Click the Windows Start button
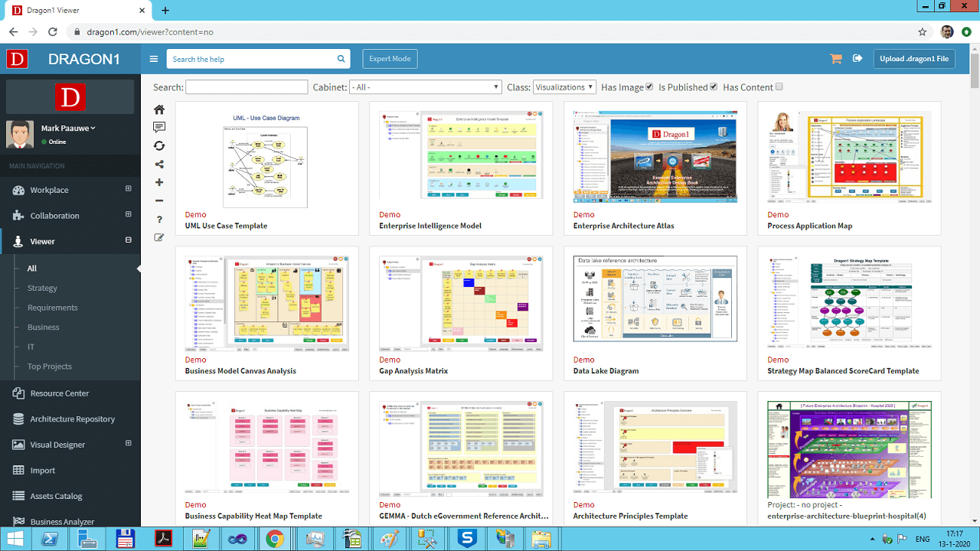The width and height of the screenshot is (980, 551). 16,537
